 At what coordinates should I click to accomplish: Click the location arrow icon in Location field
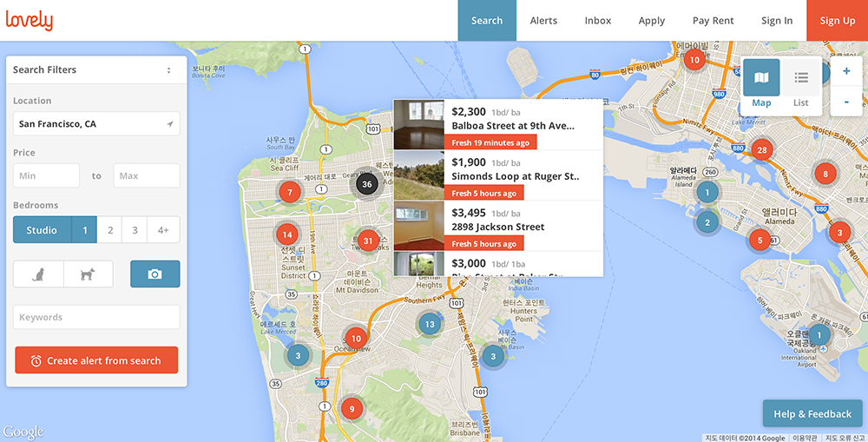coord(170,124)
